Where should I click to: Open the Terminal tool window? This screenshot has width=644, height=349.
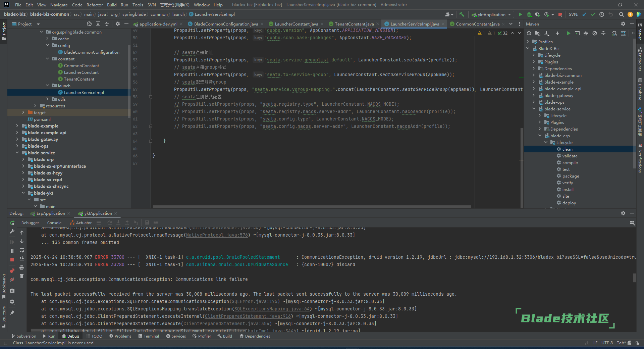[x=149, y=336]
